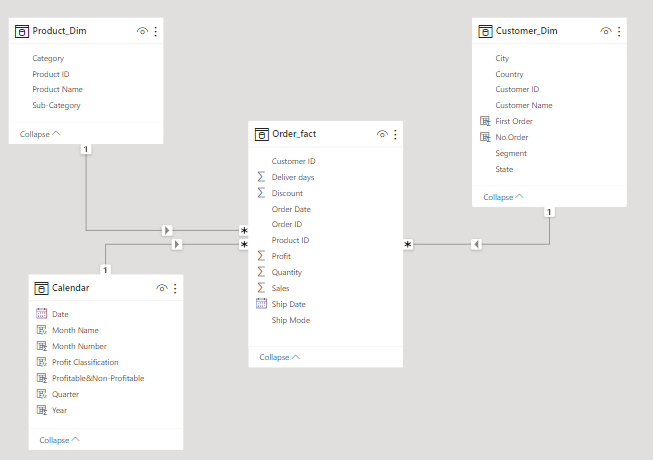Click the Calendar table header icon
The image size is (653, 460).
tap(41, 288)
